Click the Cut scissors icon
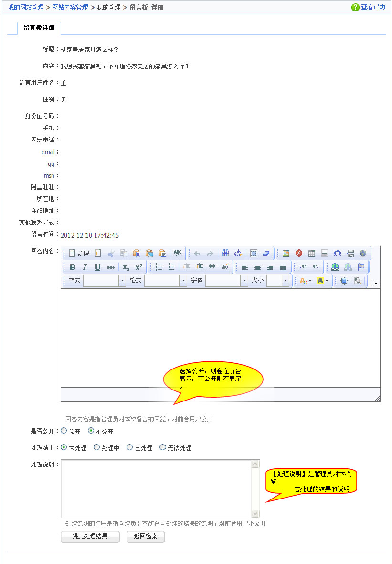The height and width of the screenshot is (564, 392). click(111, 253)
